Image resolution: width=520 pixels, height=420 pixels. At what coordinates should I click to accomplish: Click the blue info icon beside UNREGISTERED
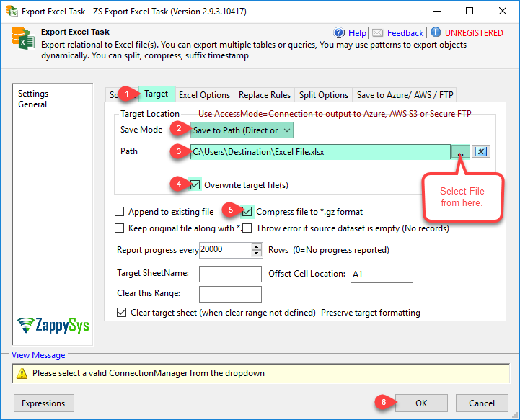click(x=436, y=32)
